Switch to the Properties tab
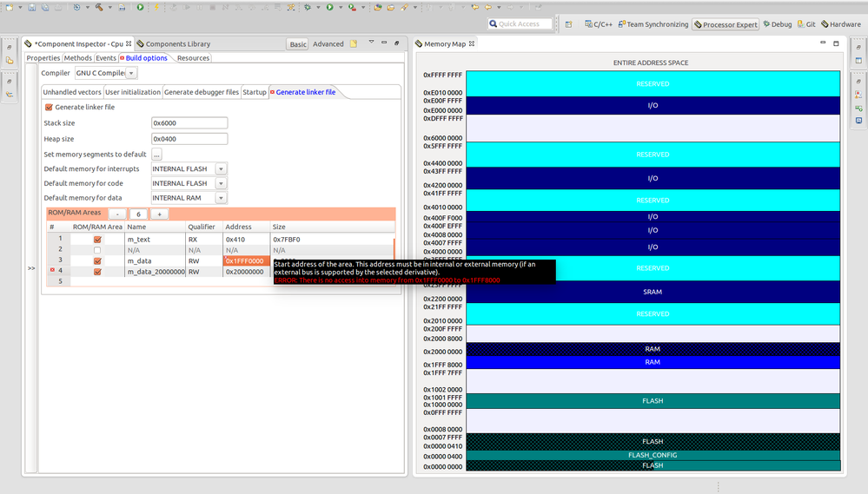Viewport: 868px width, 494px height. click(x=43, y=58)
